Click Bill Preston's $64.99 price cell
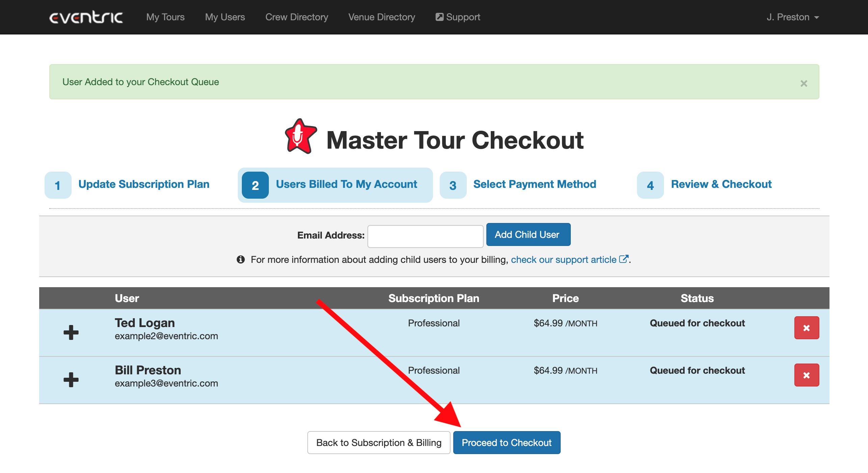The width and height of the screenshot is (868, 473). pos(565,371)
